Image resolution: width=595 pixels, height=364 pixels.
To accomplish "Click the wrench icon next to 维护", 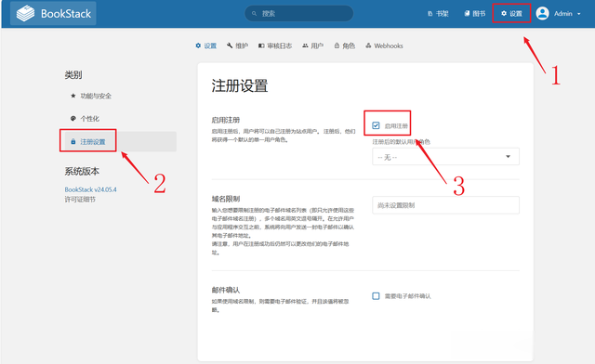I will click(230, 45).
